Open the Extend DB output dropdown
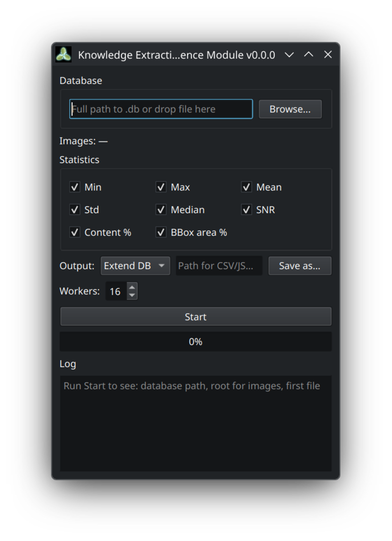Image resolution: width=392 pixels, height=541 pixels. [x=135, y=266]
